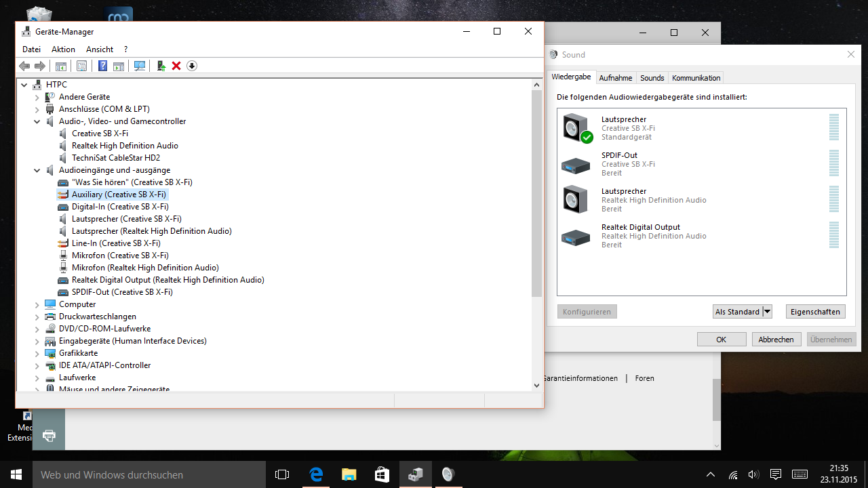Image resolution: width=868 pixels, height=488 pixels.
Task: Toggle the action pane toolbar icon
Action: pos(119,66)
